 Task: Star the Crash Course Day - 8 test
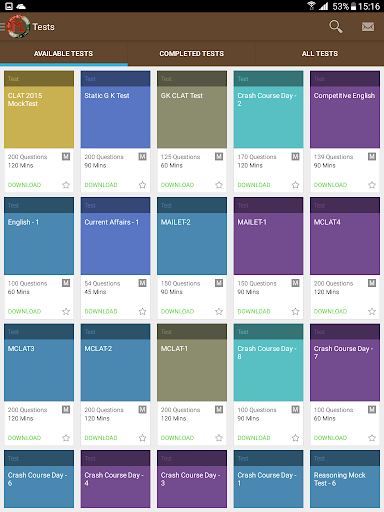tap(295, 438)
